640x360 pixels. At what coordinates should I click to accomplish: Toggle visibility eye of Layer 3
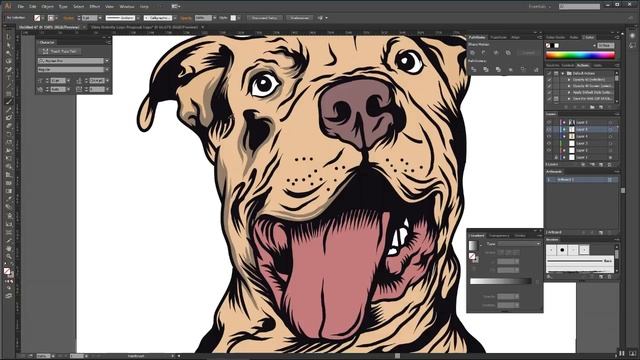[549, 143]
